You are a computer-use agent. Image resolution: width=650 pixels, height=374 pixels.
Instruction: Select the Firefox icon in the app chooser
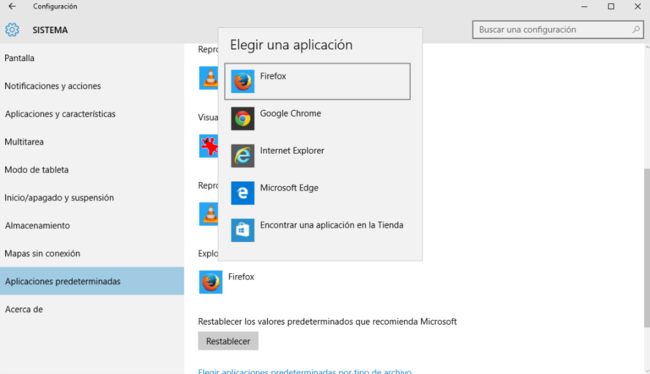(243, 81)
